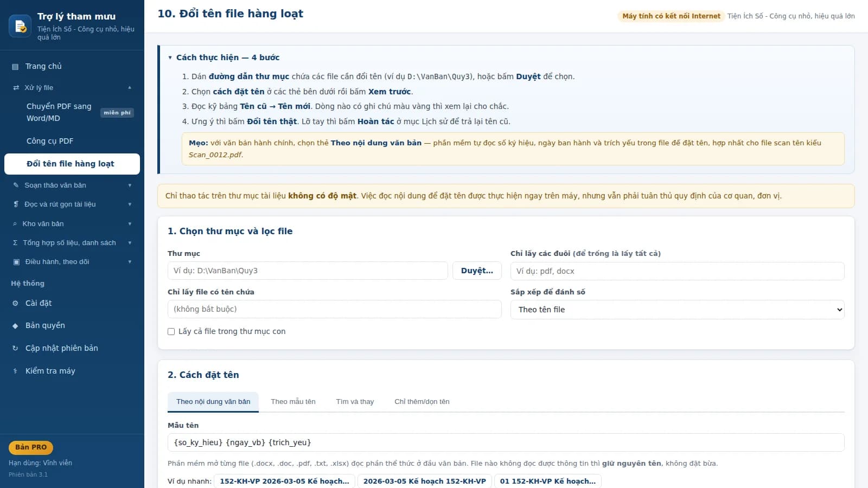Click the Trợ lý tham mưu app logo

(20, 26)
